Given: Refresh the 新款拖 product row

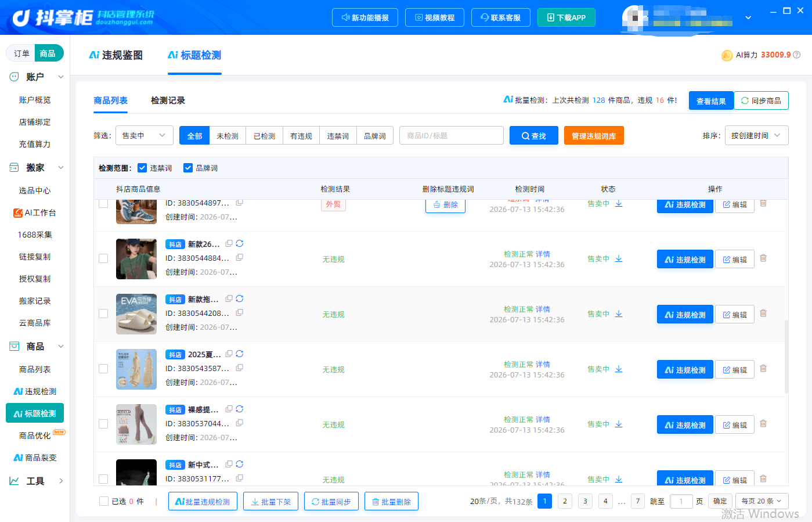Looking at the screenshot, I should pyautogui.click(x=240, y=299).
